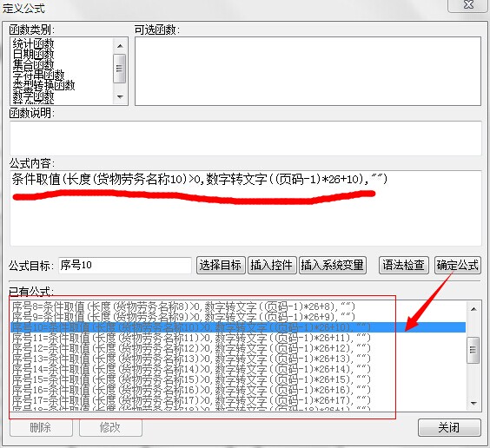Click the existing formulas list down arrow

coord(473,404)
